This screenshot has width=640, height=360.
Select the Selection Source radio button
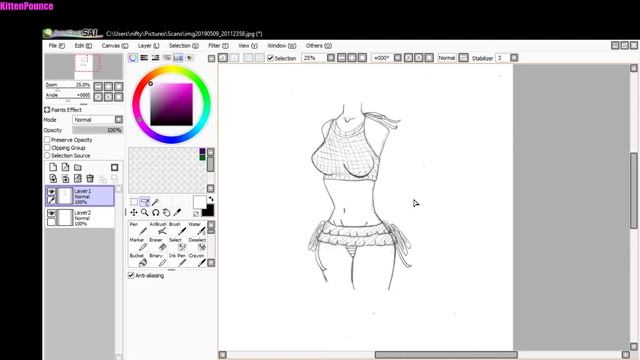coord(47,156)
